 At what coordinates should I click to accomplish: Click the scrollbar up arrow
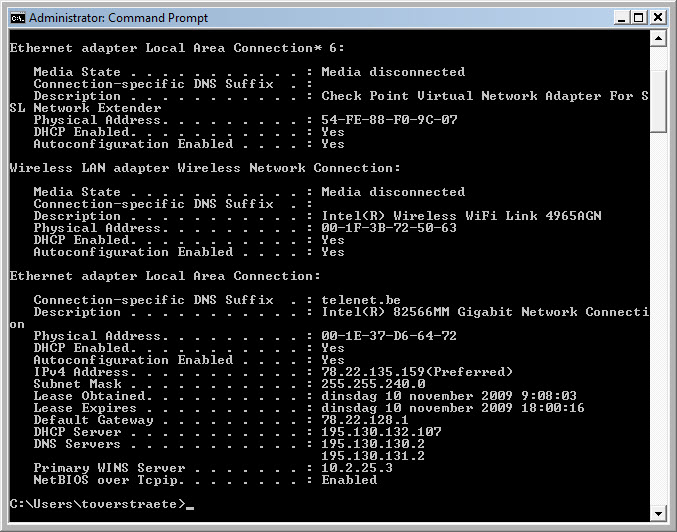(x=658, y=38)
